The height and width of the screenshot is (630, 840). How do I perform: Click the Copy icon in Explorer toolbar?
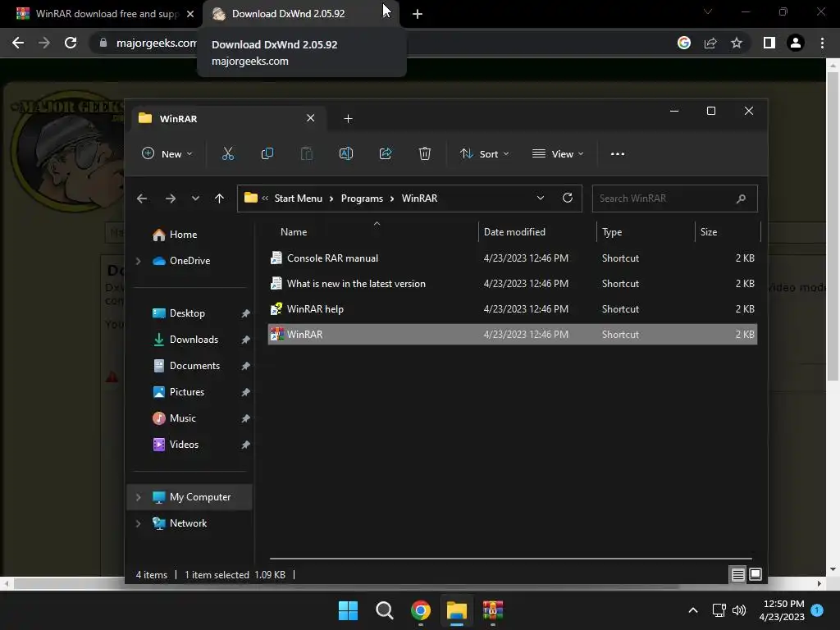(267, 153)
